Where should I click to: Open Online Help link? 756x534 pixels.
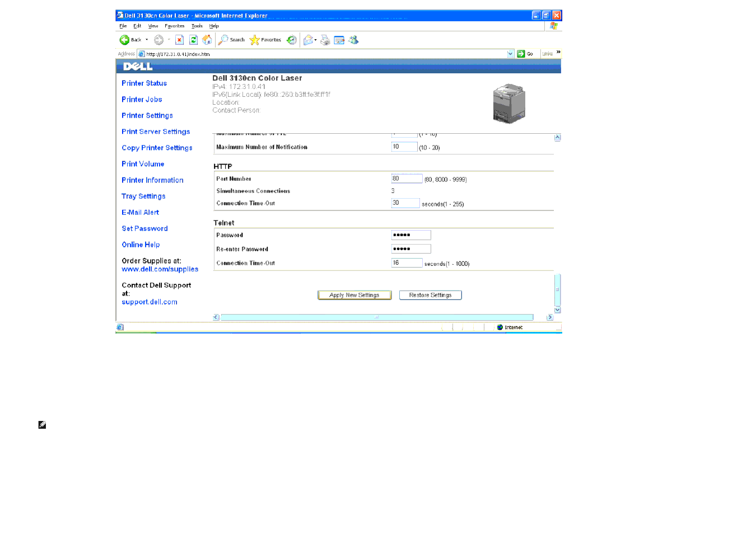(141, 245)
